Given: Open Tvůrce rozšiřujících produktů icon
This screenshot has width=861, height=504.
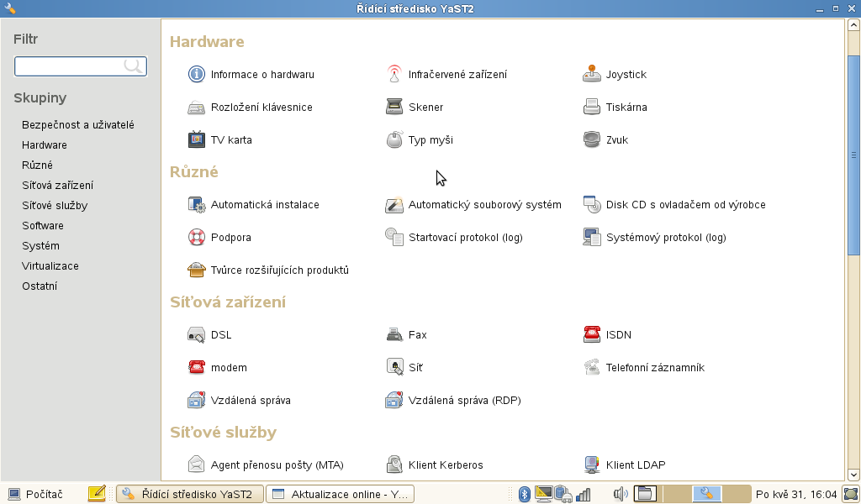Looking at the screenshot, I should pos(197,270).
